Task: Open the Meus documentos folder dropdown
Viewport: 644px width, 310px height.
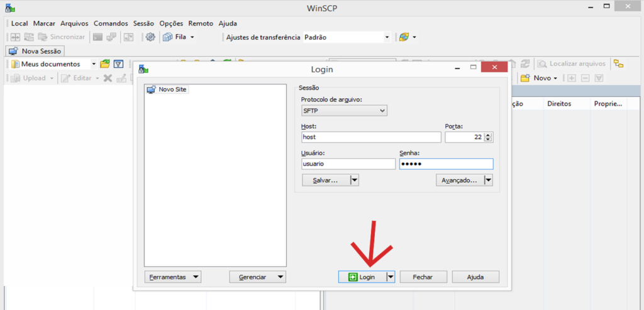Action: coord(94,64)
